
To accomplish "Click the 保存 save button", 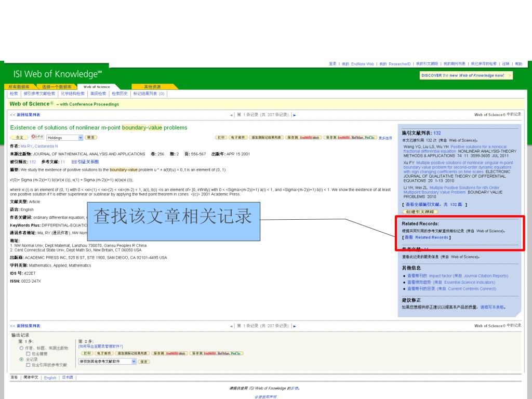I will tap(144, 362).
